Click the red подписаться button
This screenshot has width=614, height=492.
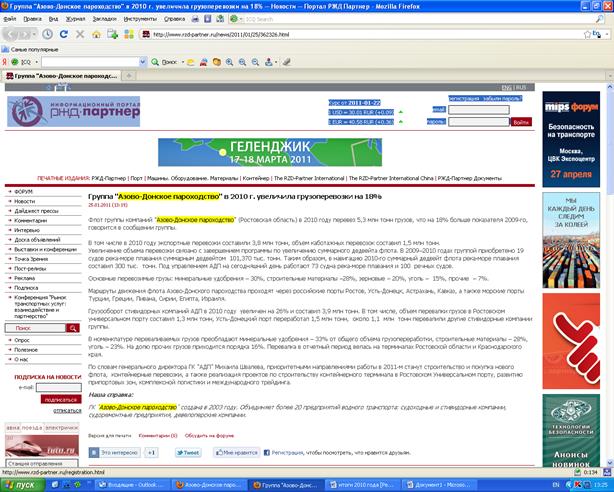point(61,399)
